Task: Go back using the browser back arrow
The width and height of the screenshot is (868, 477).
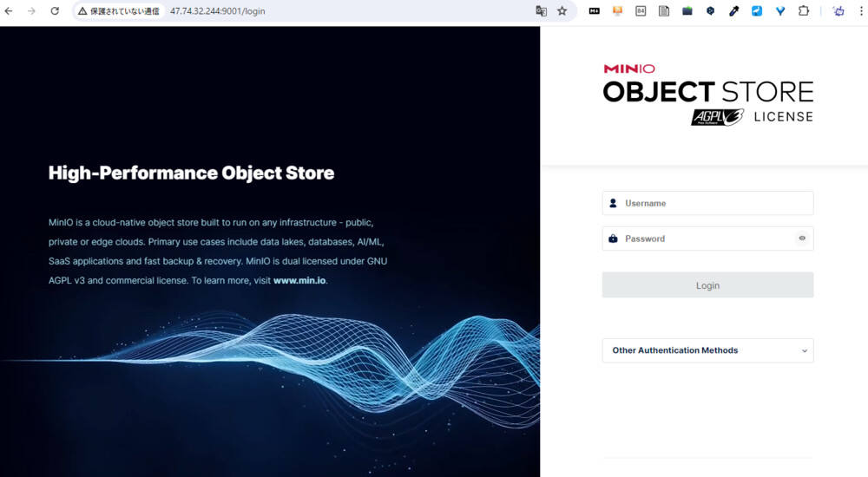Action: pos(9,11)
